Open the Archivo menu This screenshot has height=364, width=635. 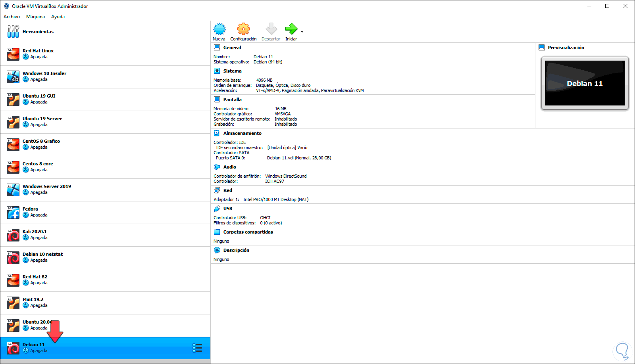(x=12, y=17)
